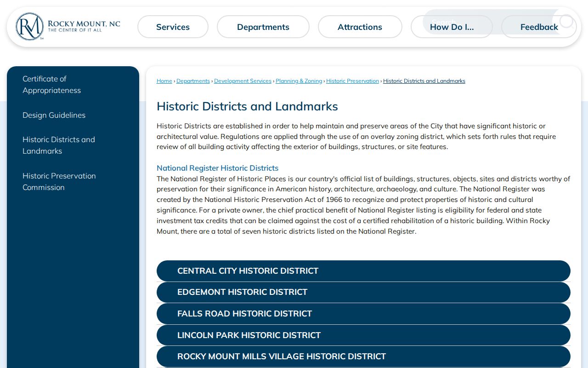Expand Edgemont Historic District section

click(x=363, y=292)
